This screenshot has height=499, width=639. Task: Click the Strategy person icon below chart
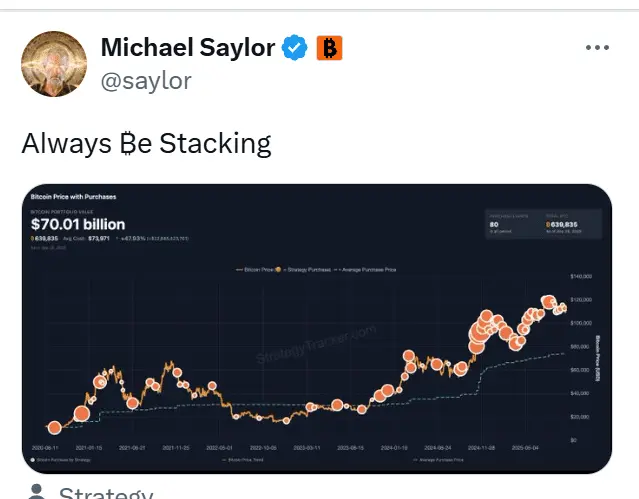(x=37, y=492)
